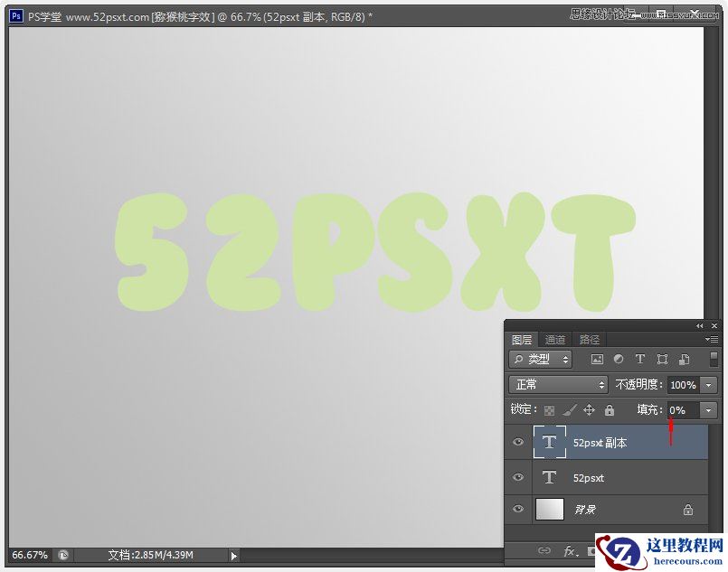This screenshot has height=572, width=728.
Task: Click the 52psxt 副本 layer name
Action: tap(600, 443)
